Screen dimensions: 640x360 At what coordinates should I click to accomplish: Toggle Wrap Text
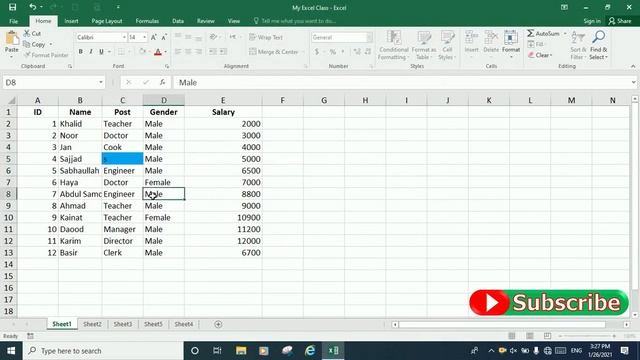coord(266,37)
